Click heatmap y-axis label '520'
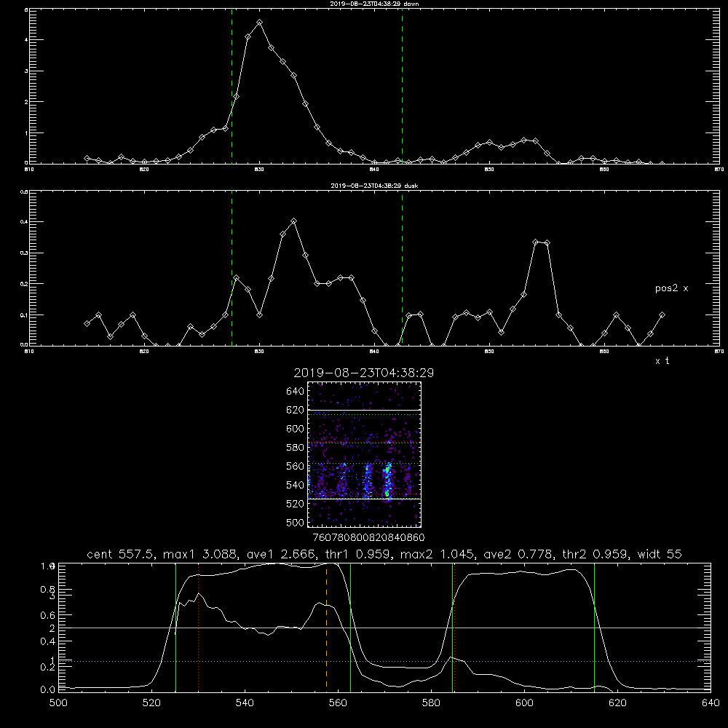This screenshot has height=728, width=728. coord(295,504)
